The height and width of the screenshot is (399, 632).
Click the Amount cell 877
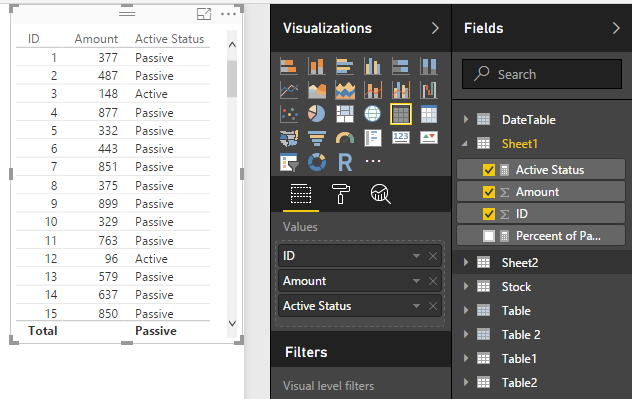(x=108, y=112)
